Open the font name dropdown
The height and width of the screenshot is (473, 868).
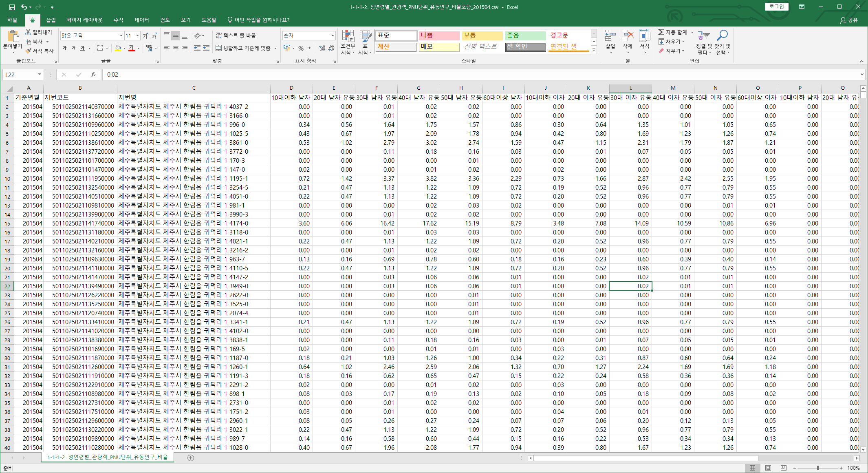point(121,36)
